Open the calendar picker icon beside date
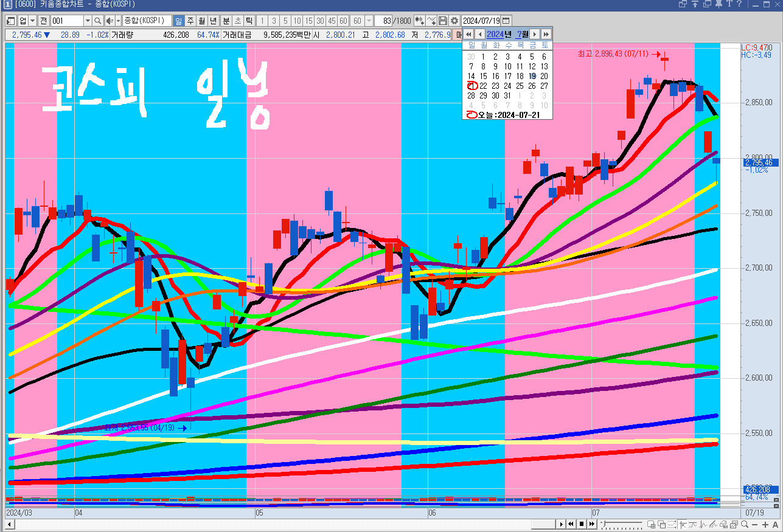This screenshot has height=532, width=783. (506, 21)
